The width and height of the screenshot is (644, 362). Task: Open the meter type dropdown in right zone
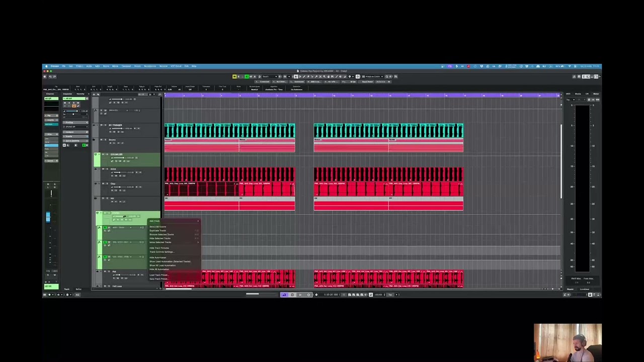click(x=571, y=100)
